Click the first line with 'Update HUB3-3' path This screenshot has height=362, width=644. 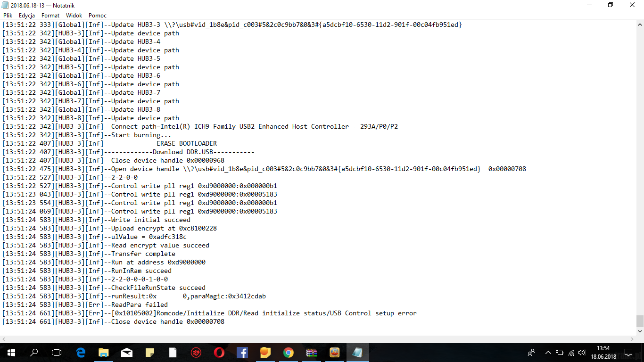[x=232, y=25]
